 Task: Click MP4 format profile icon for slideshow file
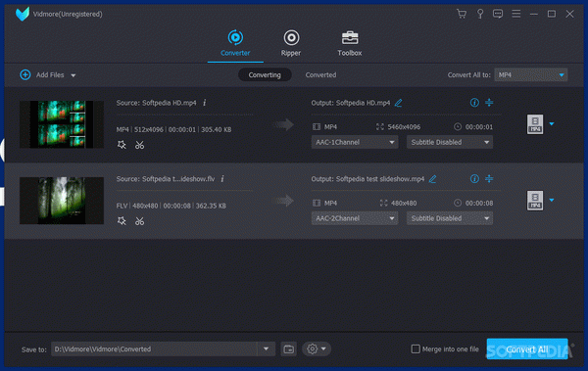click(535, 201)
